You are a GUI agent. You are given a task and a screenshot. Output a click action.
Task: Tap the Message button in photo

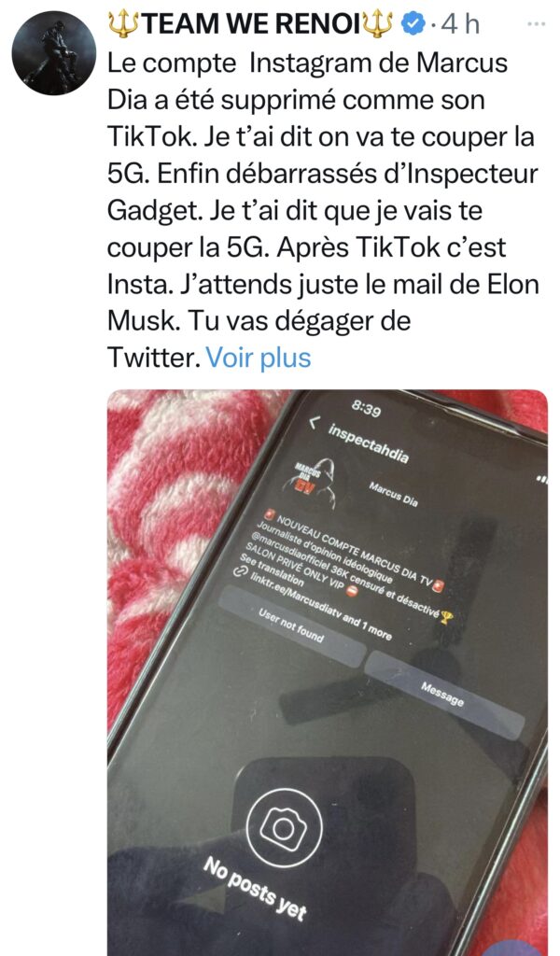pyautogui.click(x=442, y=695)
